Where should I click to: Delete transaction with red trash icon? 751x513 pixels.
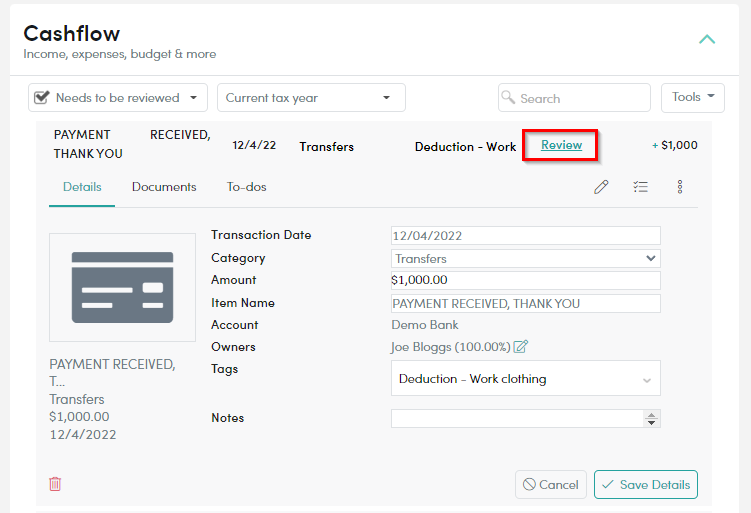coord(55,484)
